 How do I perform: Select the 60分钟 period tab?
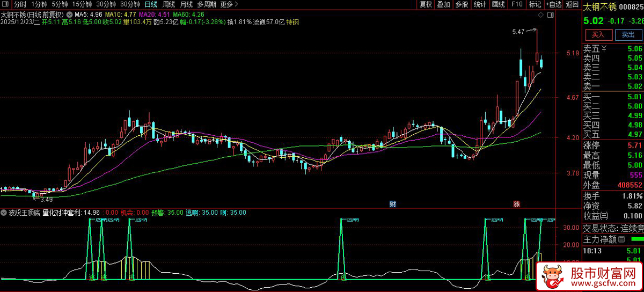tap(130, 4)
